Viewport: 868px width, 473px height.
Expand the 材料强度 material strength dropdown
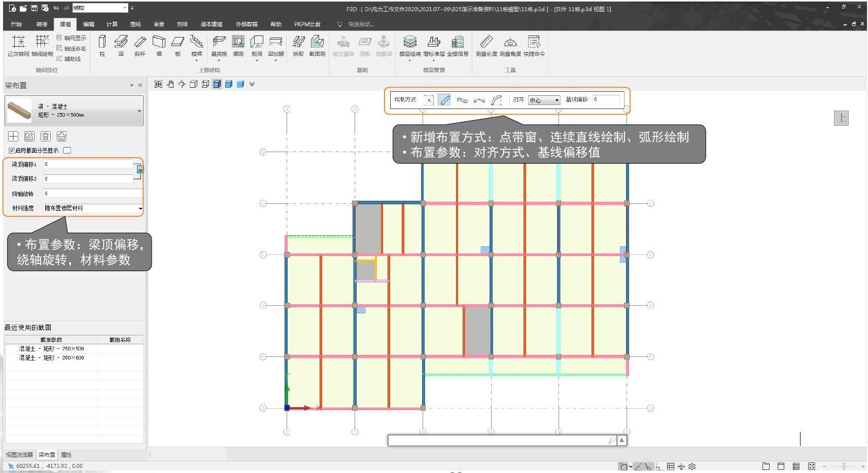[x=141, y=208]
